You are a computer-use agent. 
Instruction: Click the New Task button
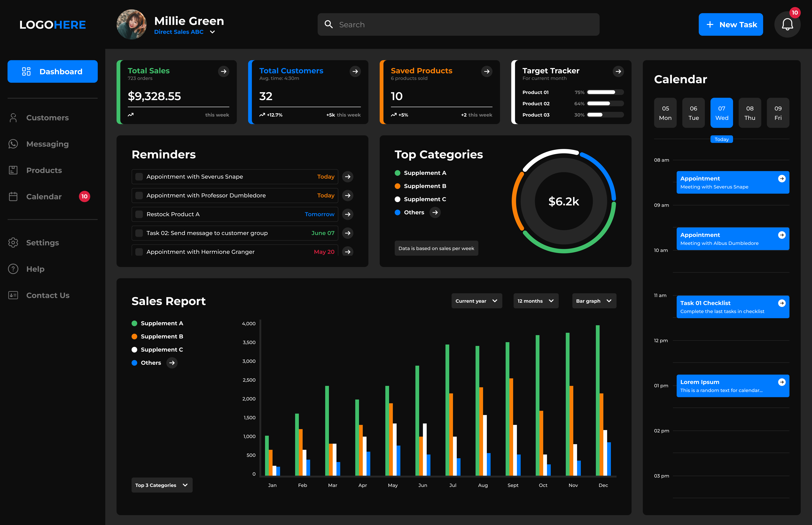tap(731, 25)
